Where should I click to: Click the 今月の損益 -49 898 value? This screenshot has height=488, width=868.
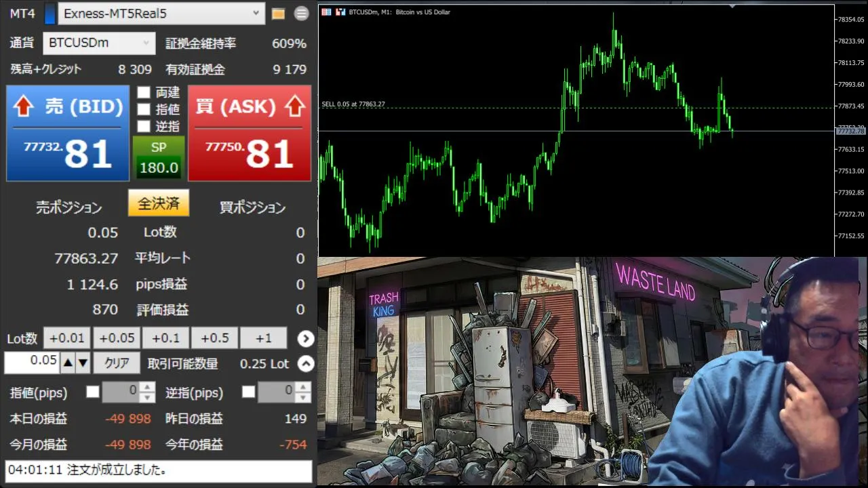point(128,445)
